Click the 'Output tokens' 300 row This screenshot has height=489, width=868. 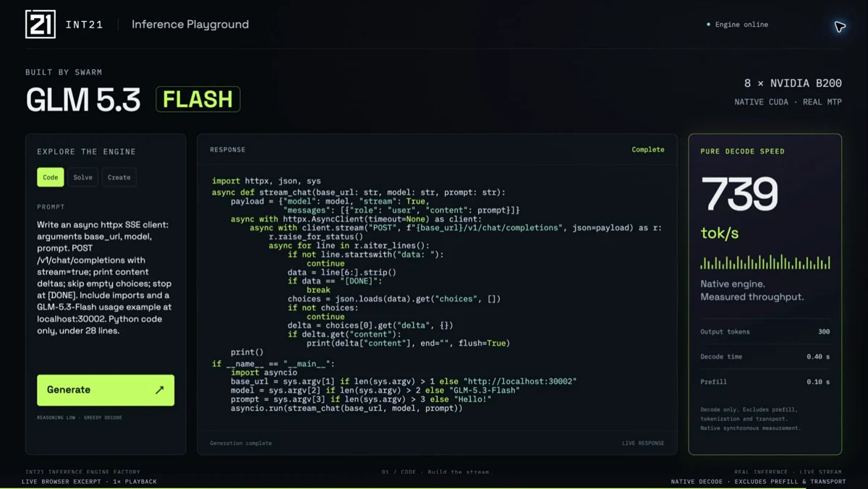coord(765,331)
